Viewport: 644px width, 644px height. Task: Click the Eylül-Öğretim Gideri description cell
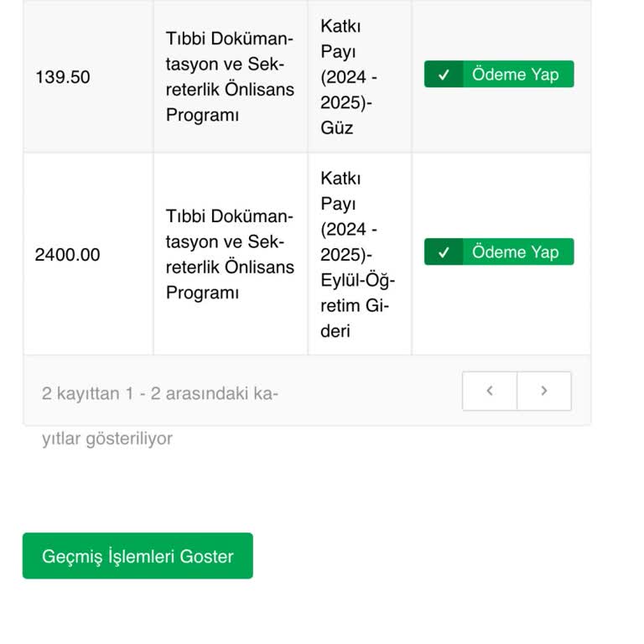(x=357, y=255)
